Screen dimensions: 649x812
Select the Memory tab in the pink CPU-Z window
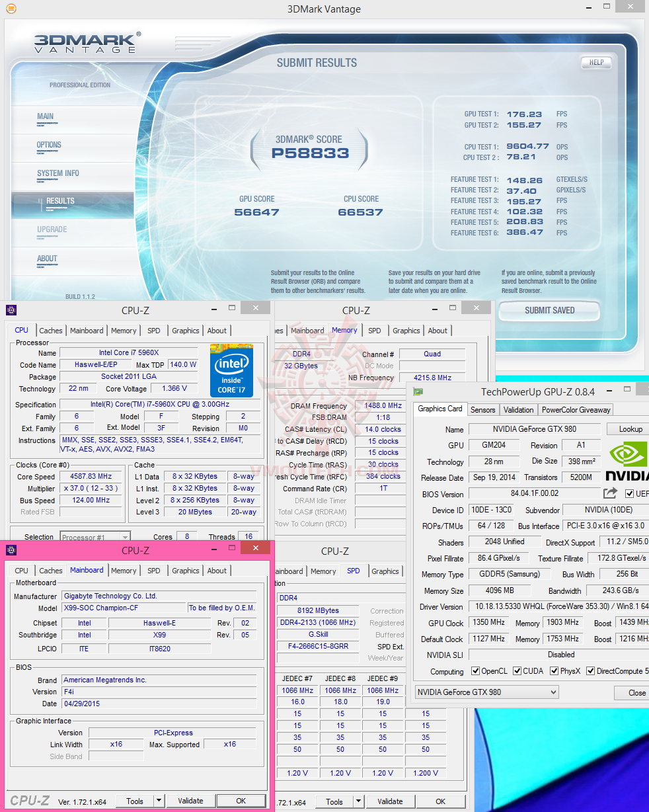pos(124,571)
